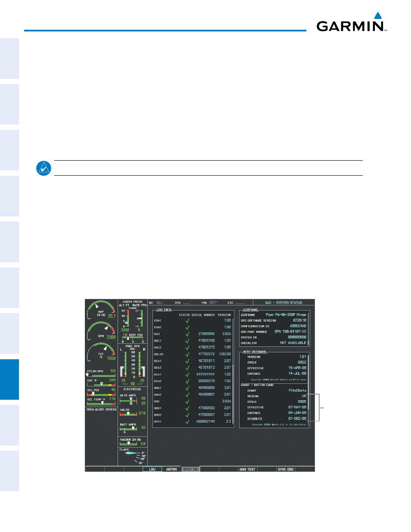Click the CRG part number GPN 190-01107-XX
The width and height of the screenshot is (411, 532).
[291, 332]
